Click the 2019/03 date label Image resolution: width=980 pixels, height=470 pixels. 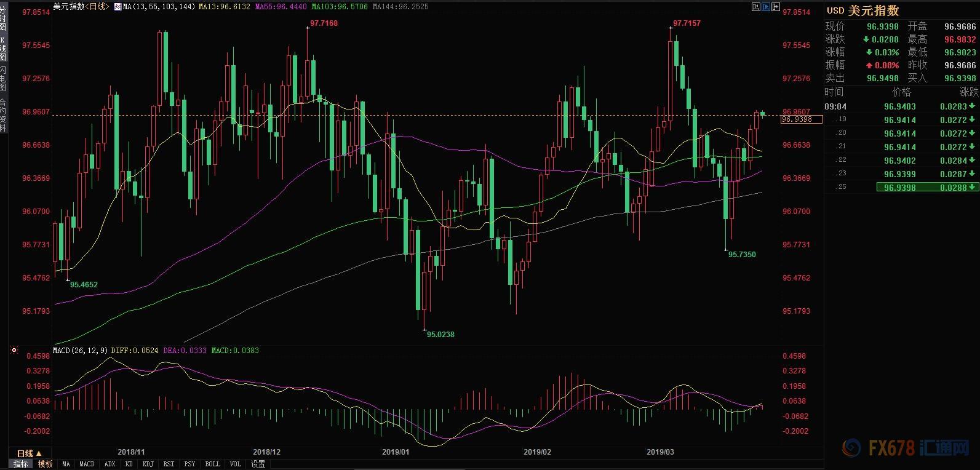660,452
